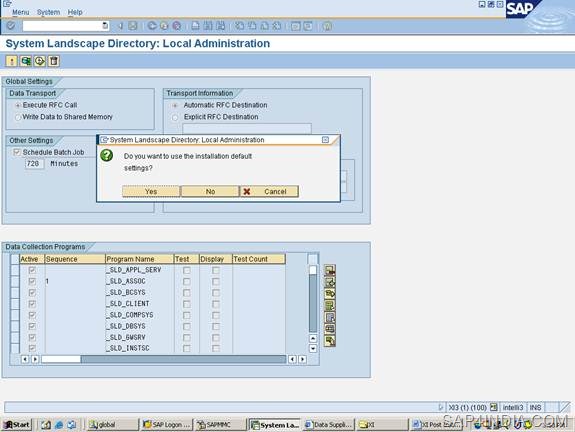The width and height of the screenshot is (575, 432).
Task: Tick the Test checkbox for _SLD_ASSOC
Action: coord(187,281)
